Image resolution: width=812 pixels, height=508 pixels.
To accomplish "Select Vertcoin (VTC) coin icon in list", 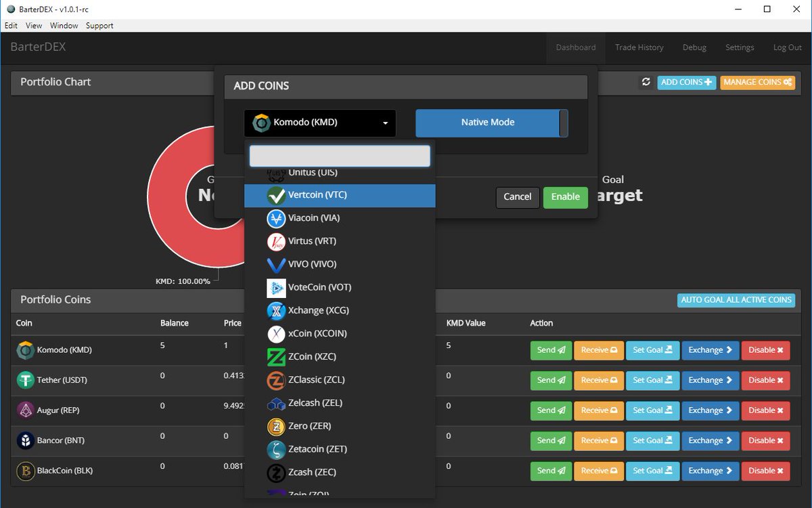I will [276, 196].
